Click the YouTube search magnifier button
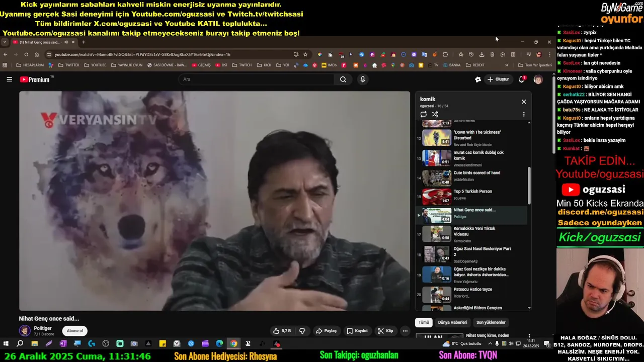 pyautogui.click(x=343, y=79)
